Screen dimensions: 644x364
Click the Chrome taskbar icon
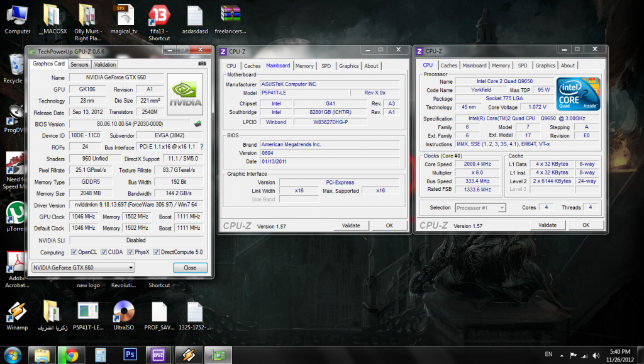pos(70,355)
